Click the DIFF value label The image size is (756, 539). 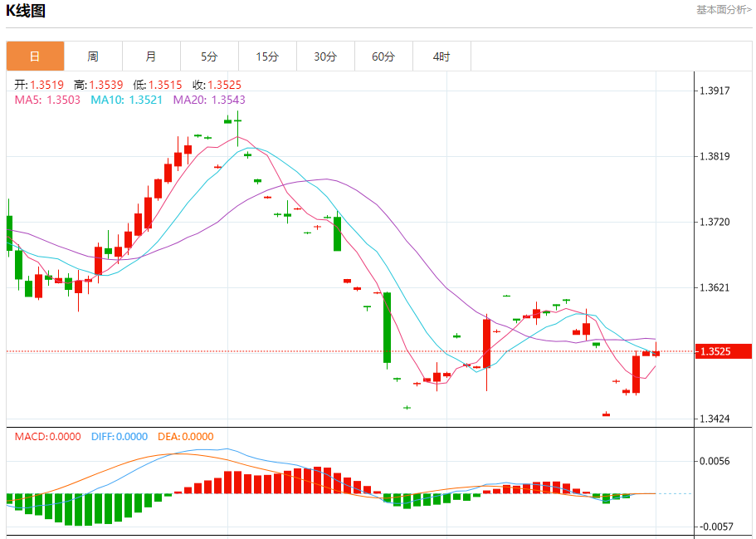[x=119, y=437]
